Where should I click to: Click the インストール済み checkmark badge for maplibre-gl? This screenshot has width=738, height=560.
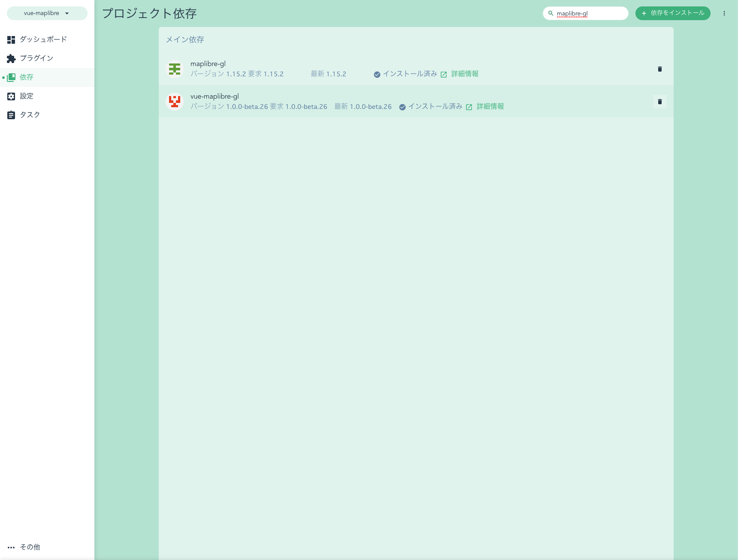377,74
